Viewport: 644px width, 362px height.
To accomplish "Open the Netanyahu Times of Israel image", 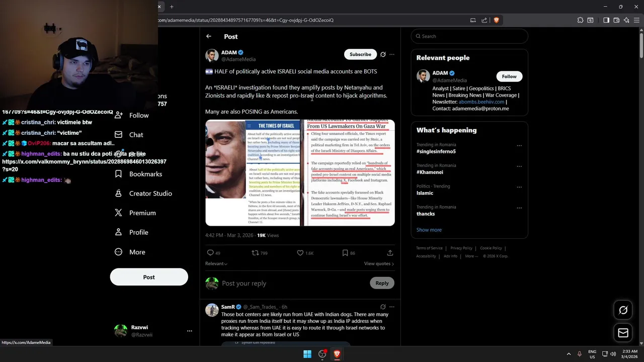I will 252,173.
